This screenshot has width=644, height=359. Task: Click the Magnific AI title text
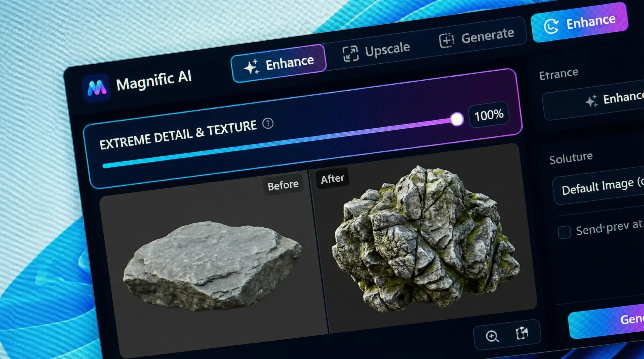point(154,81)
